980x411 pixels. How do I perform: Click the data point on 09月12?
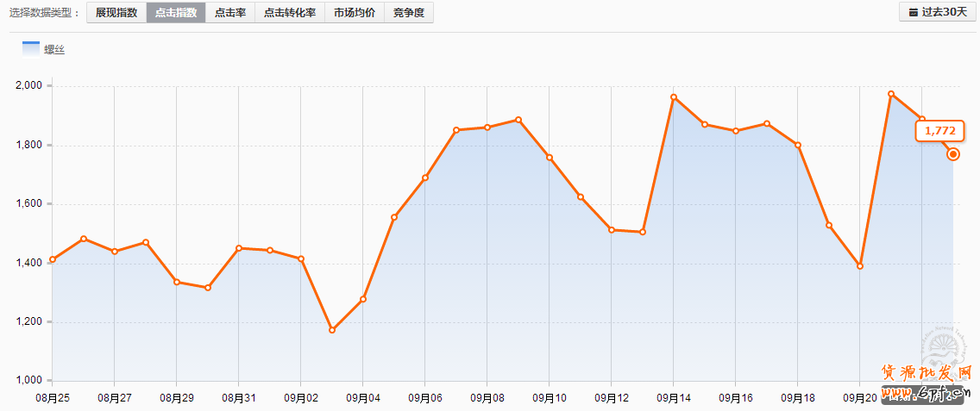(x=612, y=230)
